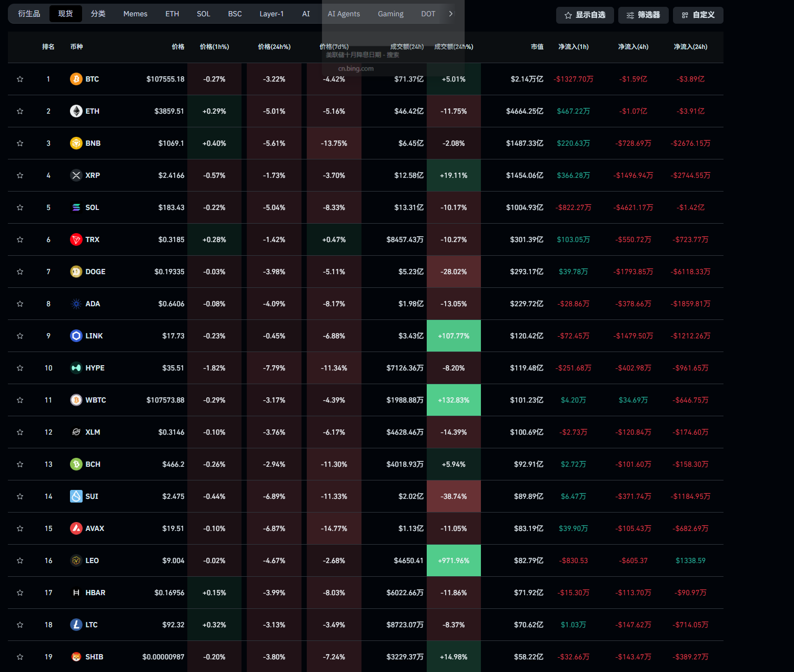Sort by 净流入(1h) column header
The image size is (794, 672).
[x=574, y=47]
